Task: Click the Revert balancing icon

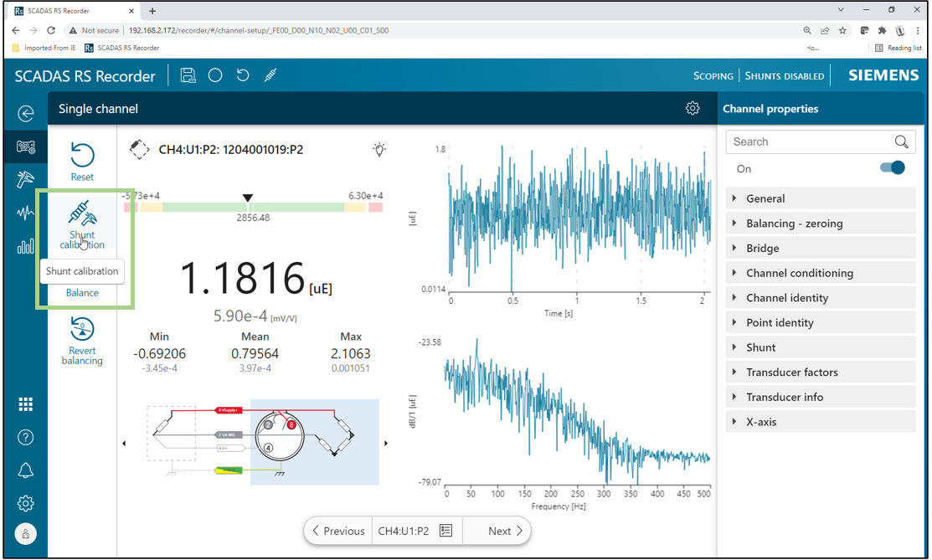Action: coord(82,329)
